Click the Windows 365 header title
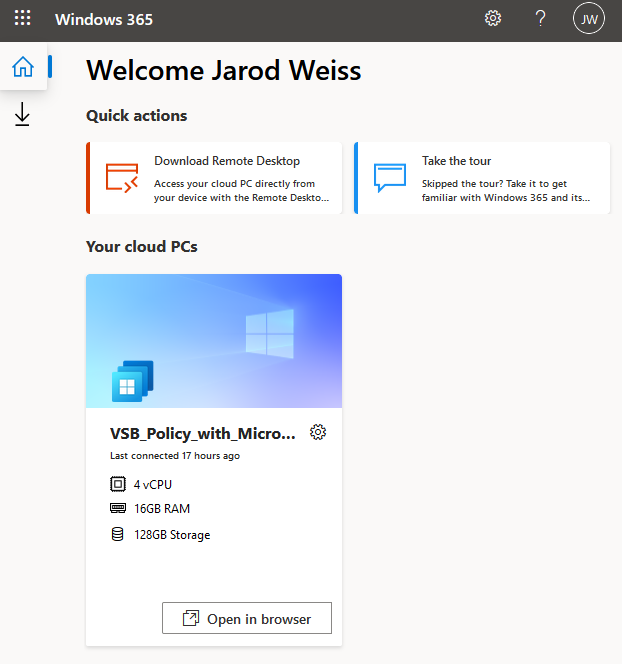Viewport: 622px width, 664px height. [104, 19]
